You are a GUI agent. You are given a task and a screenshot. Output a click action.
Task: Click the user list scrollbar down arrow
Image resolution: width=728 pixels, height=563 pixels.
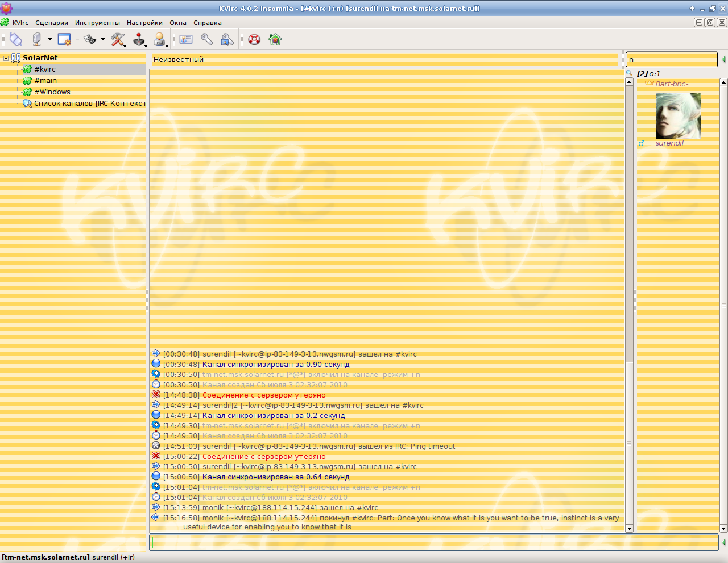tap(724, 528)
